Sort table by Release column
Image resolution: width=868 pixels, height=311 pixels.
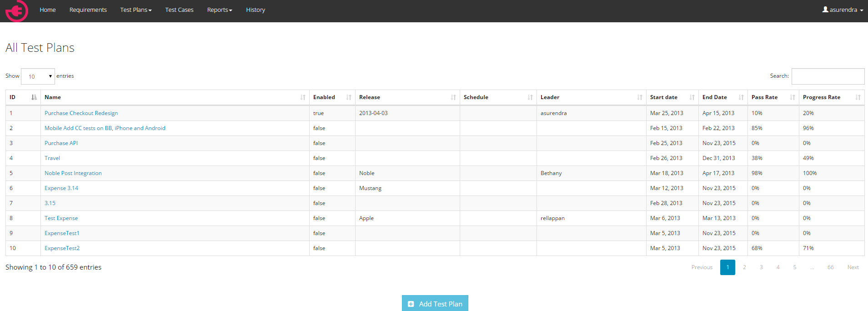pyautogui.click(x=407, y=97)
